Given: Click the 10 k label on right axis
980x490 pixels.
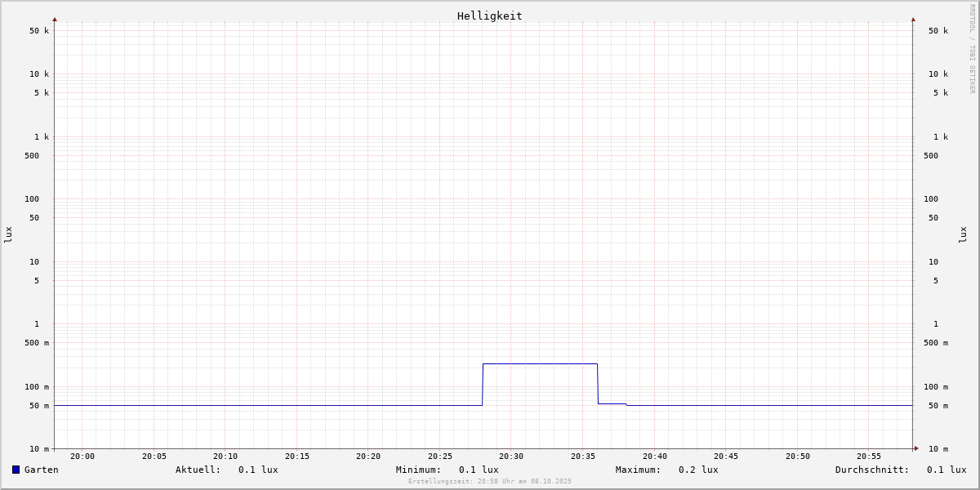Looking at the screenshot, I should point(938,74).
